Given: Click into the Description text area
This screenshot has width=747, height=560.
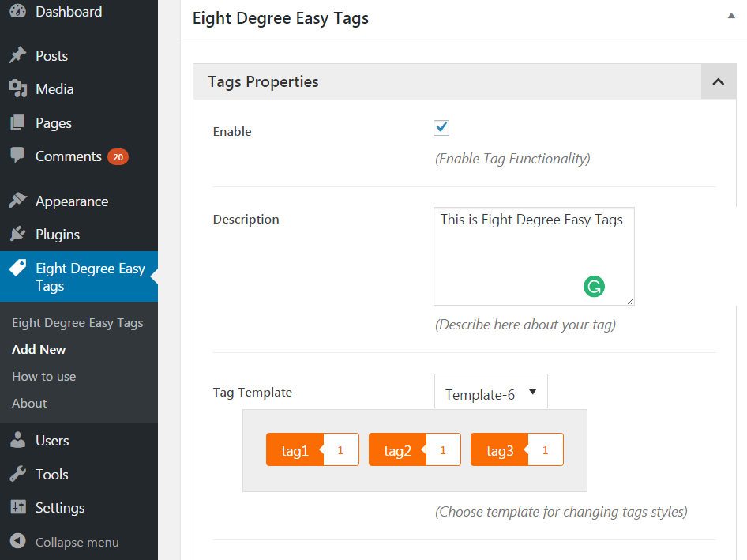Looking at the screenshot, I should (534, 256).
